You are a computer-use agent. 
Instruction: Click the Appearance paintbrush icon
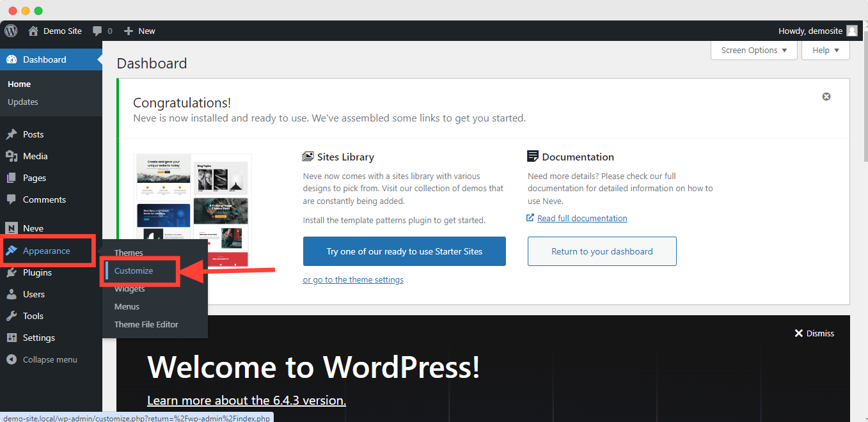[11, 251]
